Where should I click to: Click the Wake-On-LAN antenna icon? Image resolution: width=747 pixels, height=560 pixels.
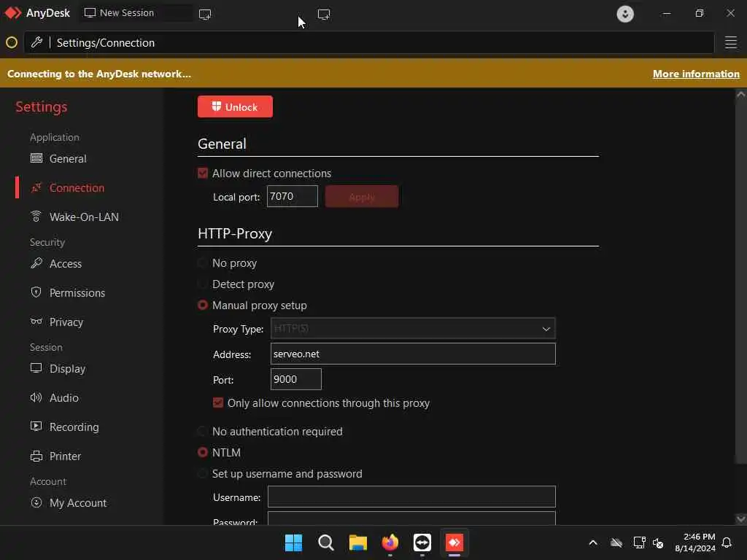click(36, 217)
